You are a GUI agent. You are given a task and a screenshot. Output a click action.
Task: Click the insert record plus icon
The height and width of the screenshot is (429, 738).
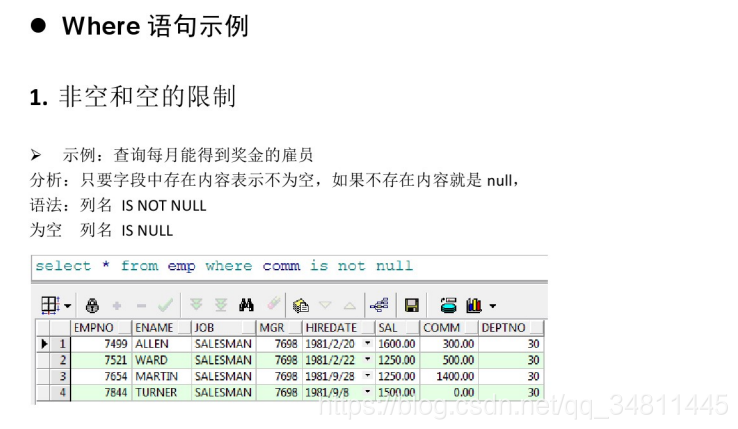pos(117,306)
